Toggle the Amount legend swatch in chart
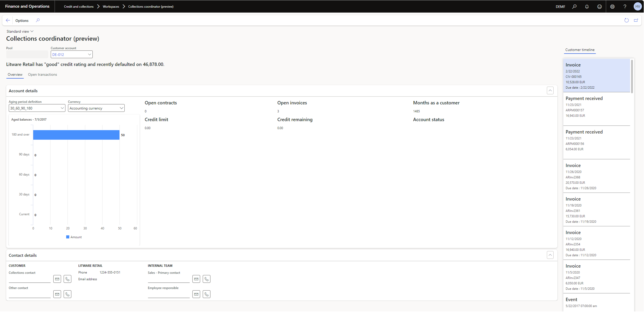The image size is (644, 312). tap(68, 237)
